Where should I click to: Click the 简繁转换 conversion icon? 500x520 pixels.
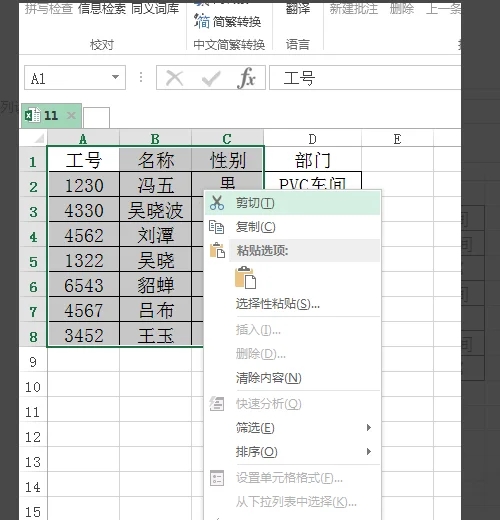(x=202, y=21)
